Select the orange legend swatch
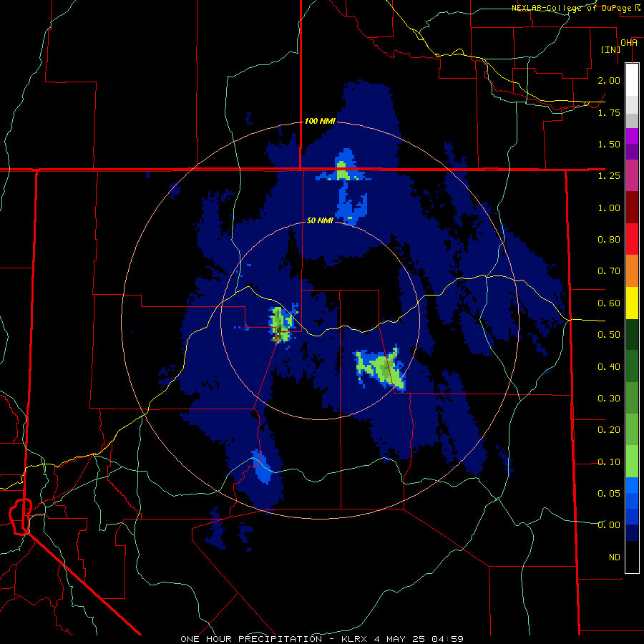The image size is (644, 644). 632,271
